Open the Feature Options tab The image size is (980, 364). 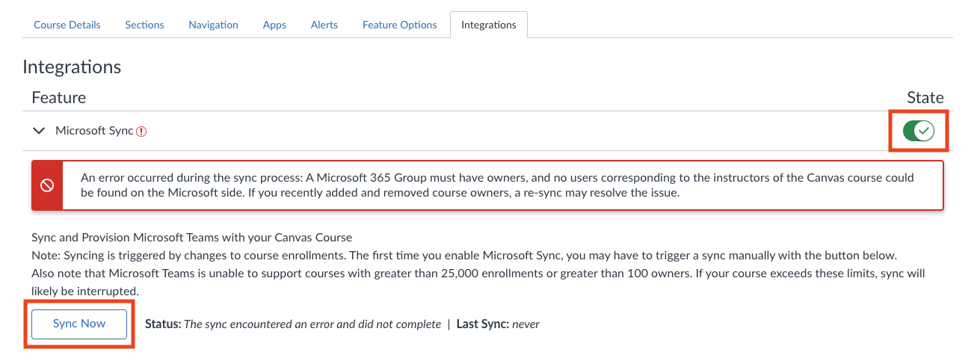point(400,25)
